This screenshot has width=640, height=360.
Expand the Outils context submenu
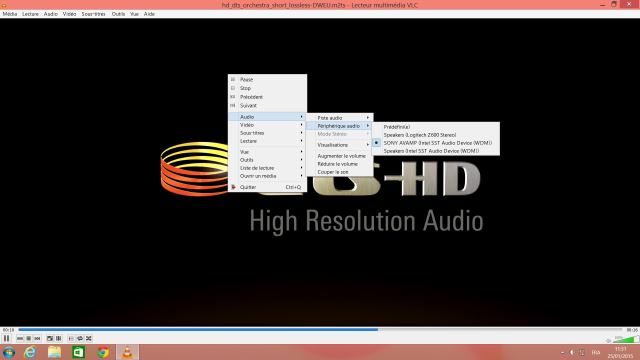coord(267,160)
